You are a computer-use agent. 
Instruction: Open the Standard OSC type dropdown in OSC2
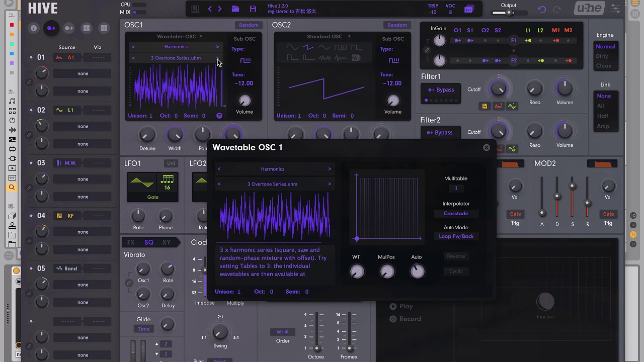(x=329, y=37)
